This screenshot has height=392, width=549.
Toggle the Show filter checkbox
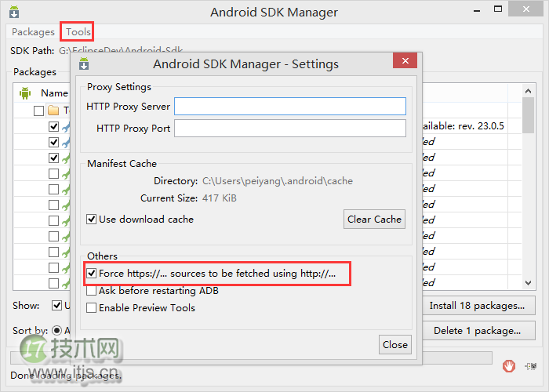(x=56, y=306)
